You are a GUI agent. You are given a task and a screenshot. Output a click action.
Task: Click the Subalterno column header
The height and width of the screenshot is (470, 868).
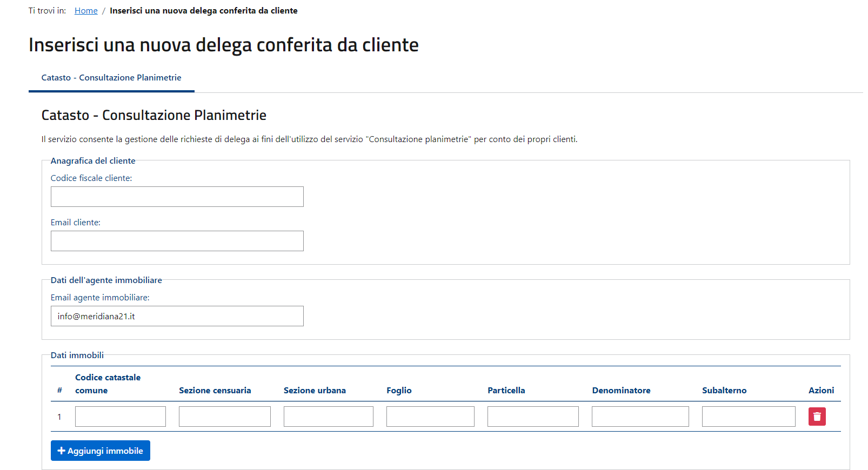(724, 391)
